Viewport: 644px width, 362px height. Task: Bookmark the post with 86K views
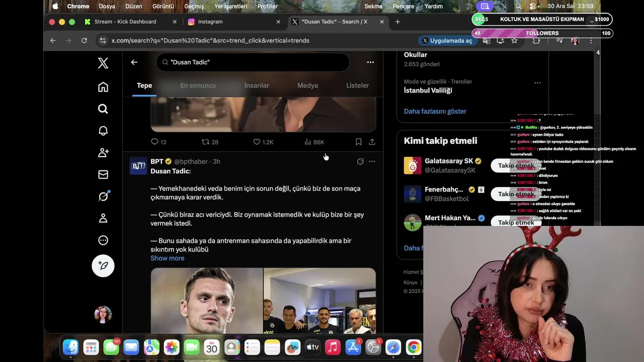pyautogui.click(x=358, y=142)
